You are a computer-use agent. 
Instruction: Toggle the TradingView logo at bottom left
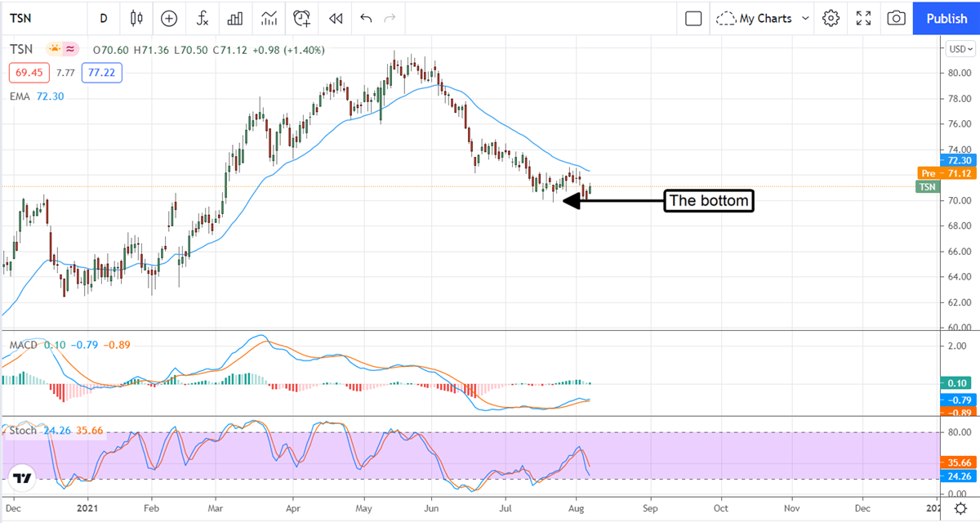coord(22,477)
